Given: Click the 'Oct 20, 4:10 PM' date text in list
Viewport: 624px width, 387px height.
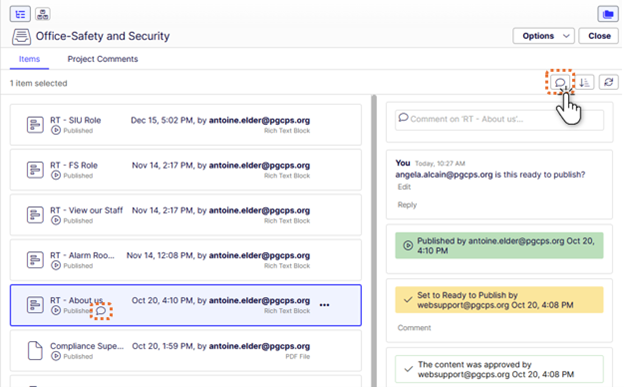Looking at the screenshot, I should [x=163, y=300].
